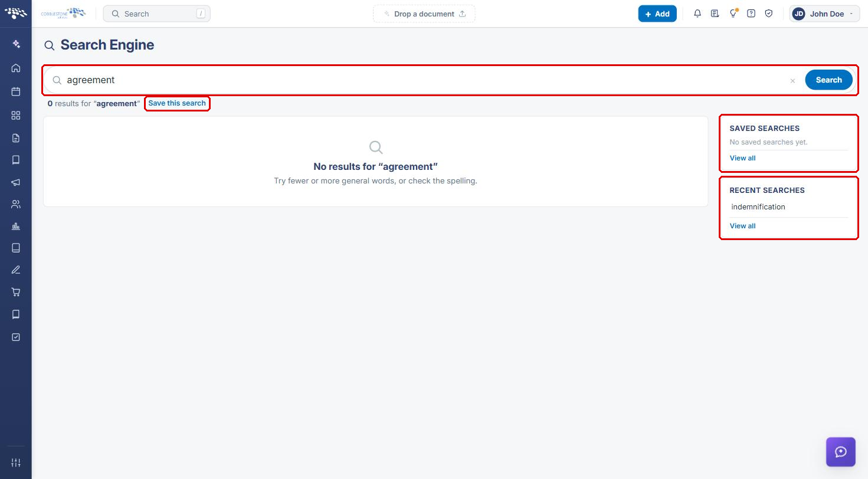Click the SAVED SEARCHES heading
868x479 pixels.
(764, 128)
